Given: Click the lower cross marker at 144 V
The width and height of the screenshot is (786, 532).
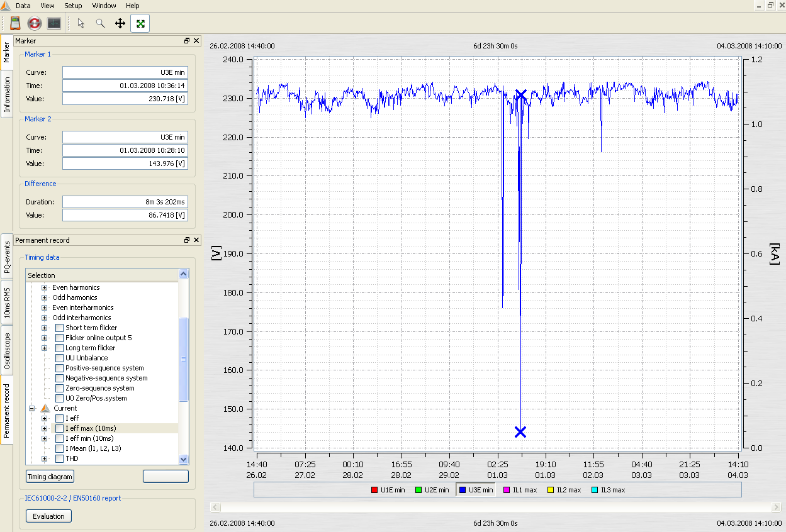Looking at the screenshot, I should pyautogui.click(x=520, y=432).
